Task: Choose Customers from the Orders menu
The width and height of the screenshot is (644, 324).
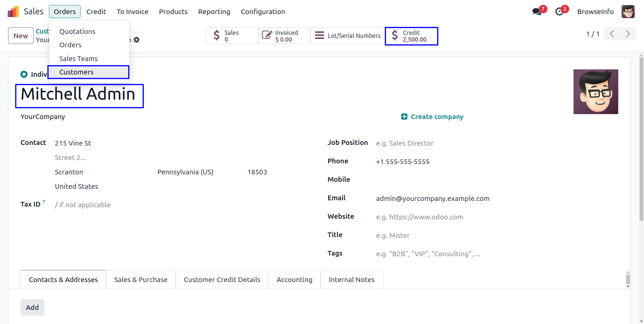Action: pyautogui.click(x=76, y=72)
